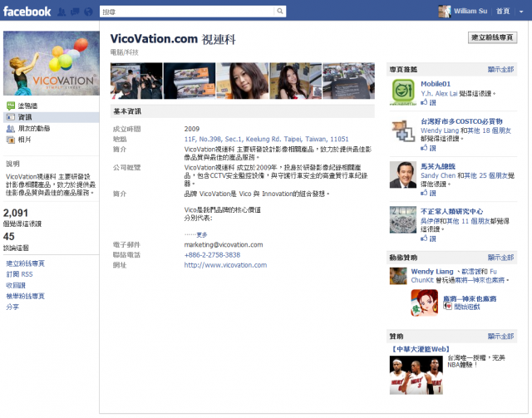The width and height of the screenshot is (532, 418).
Task: Like 台灣好市多COSTCO page thumbs-up
Action: click(428, 148)
